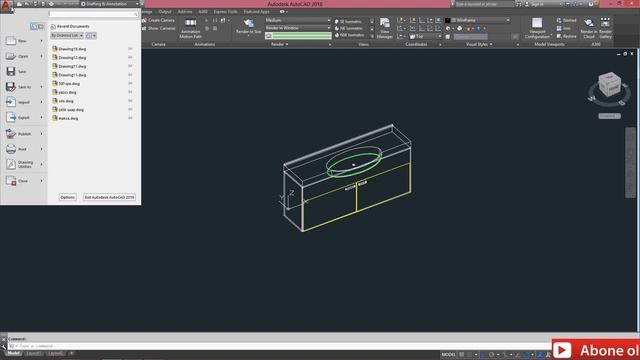Click the application menu search field
The width and height of the screenshot is (640, 360).
[93, 14]
